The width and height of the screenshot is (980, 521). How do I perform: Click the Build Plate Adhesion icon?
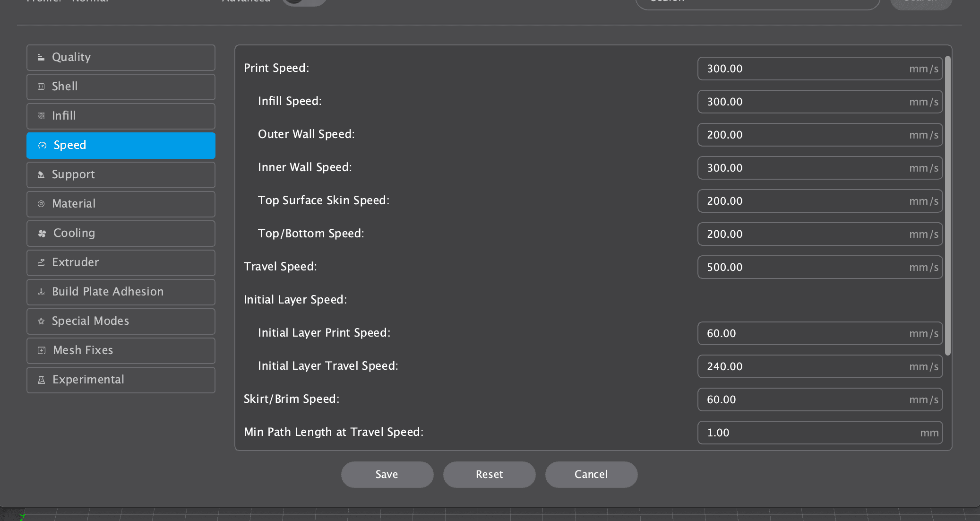click(41, 292)
